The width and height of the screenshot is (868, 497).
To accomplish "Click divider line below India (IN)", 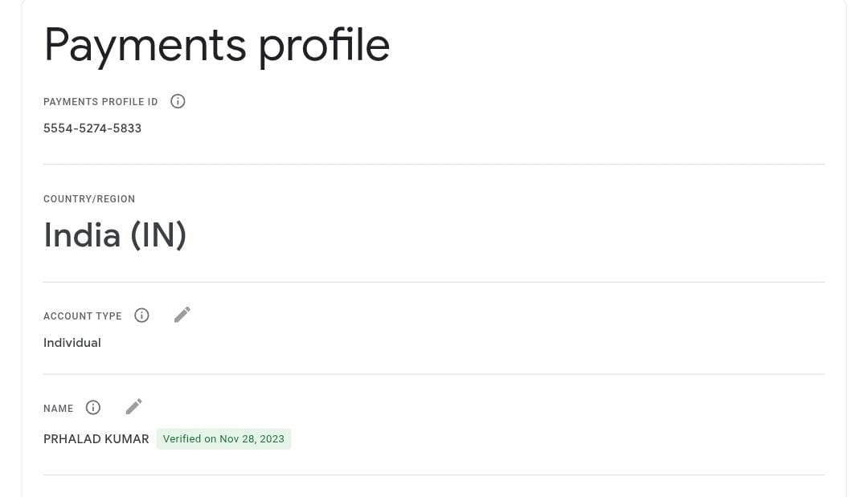I will click(x=434, y=282).
